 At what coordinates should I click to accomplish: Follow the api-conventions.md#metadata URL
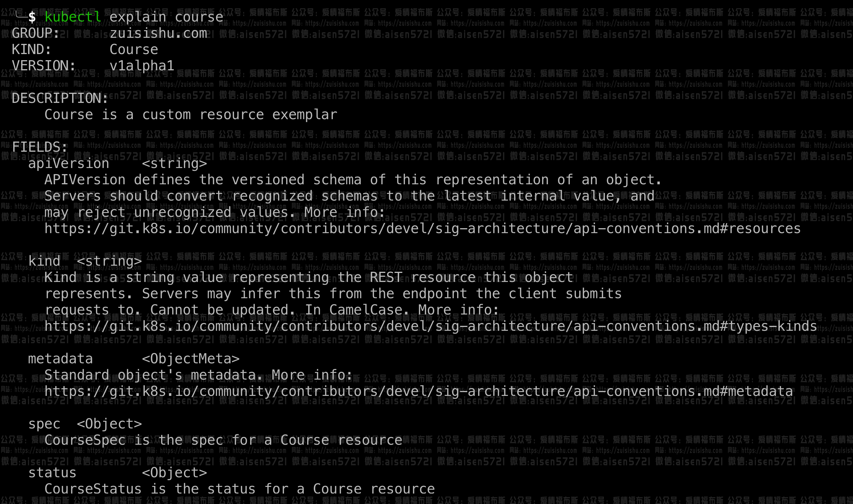pyautogui.click(x=418, y=391)
